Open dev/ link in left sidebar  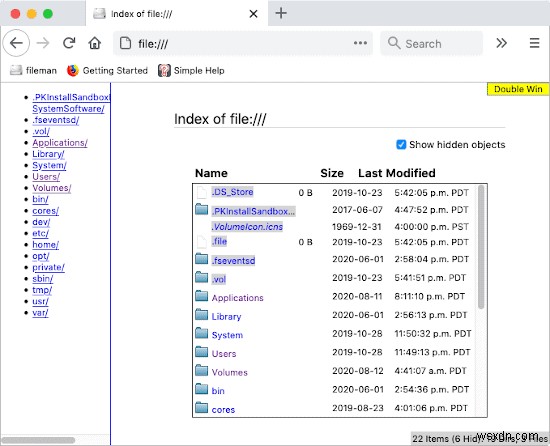[x=41, y=222]
